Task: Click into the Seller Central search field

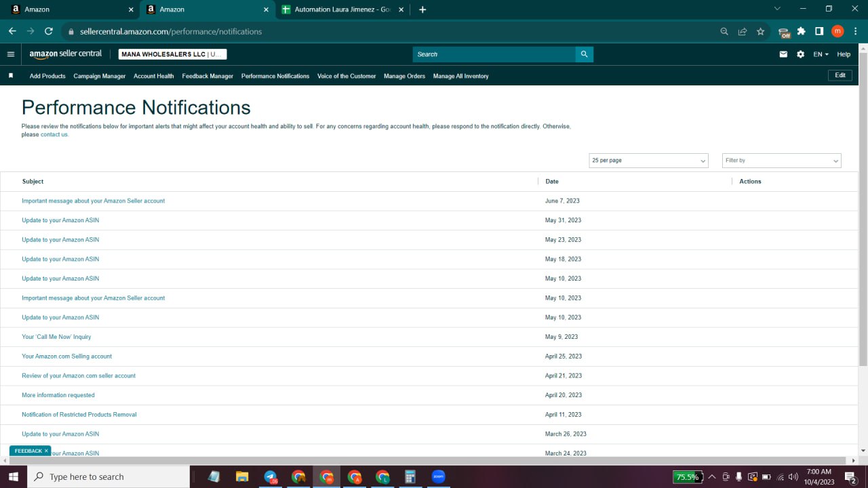Action: pyautogui.click(x=494, y=54)
